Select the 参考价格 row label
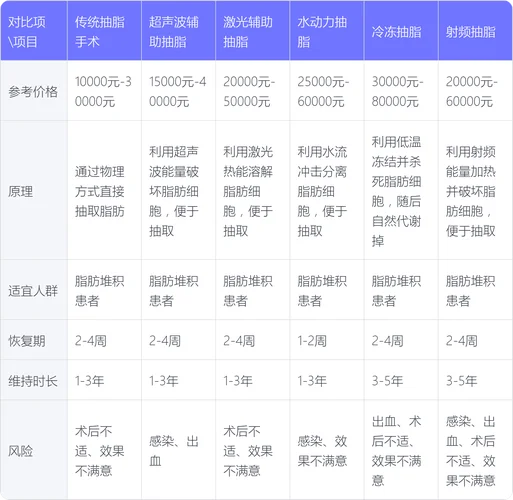This screenshot has width=513, height=500. tap(34, 91)
